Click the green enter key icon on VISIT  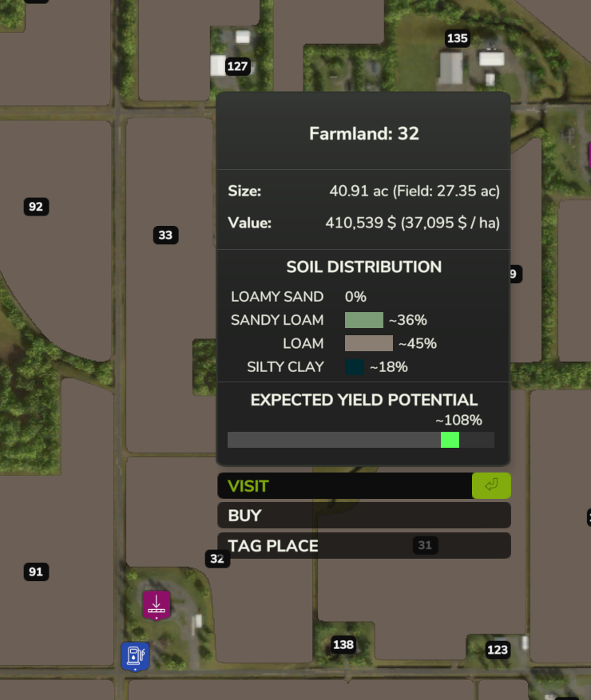pos(491,485)
